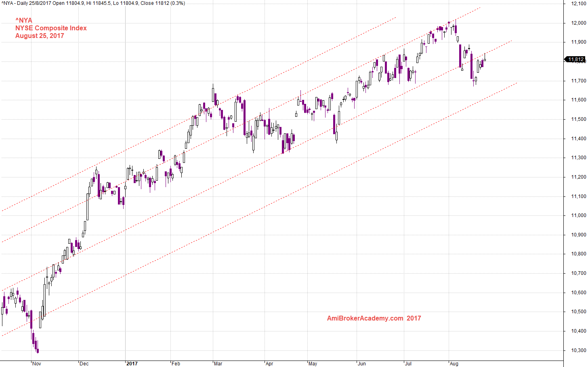Viewport: 588px width, 367px height.
Task: Click the Feb label on time axis
Action: click(176, 364)
